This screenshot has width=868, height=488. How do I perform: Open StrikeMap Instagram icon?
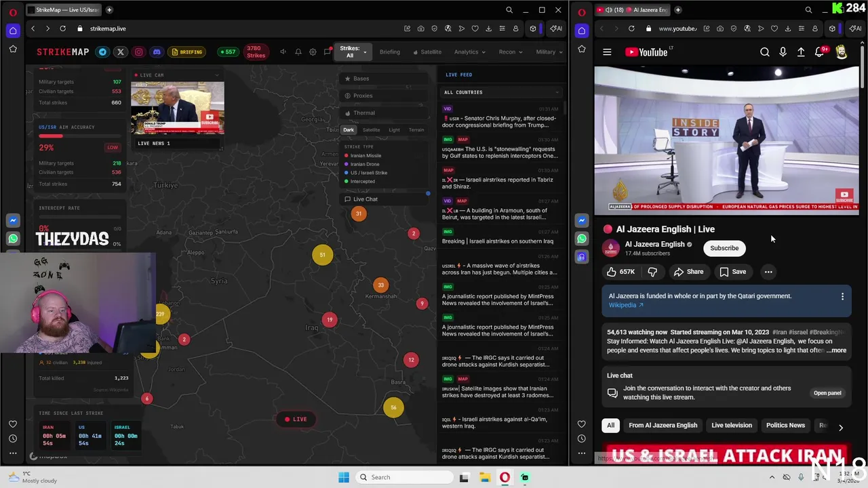pos(138,52)
